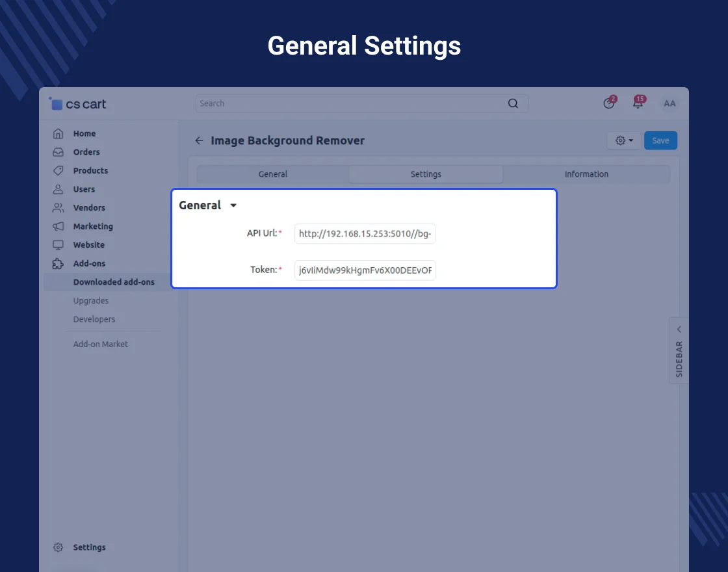Click into the Token input field
This screenshot has width=728, height=572.
click(365, 270)
